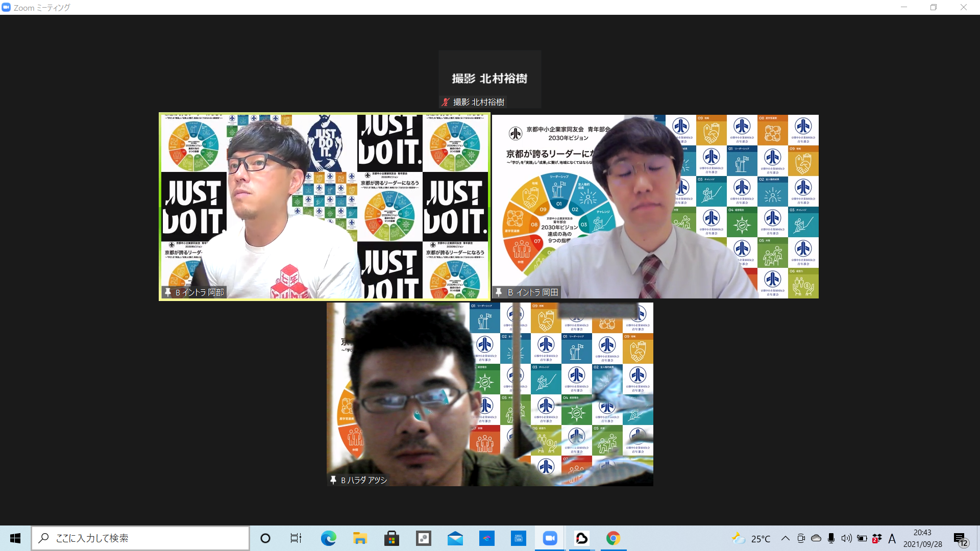980x551 pixels.
Task: Switch the IME input mode A indicator
Action: click(x=892, y=539)
